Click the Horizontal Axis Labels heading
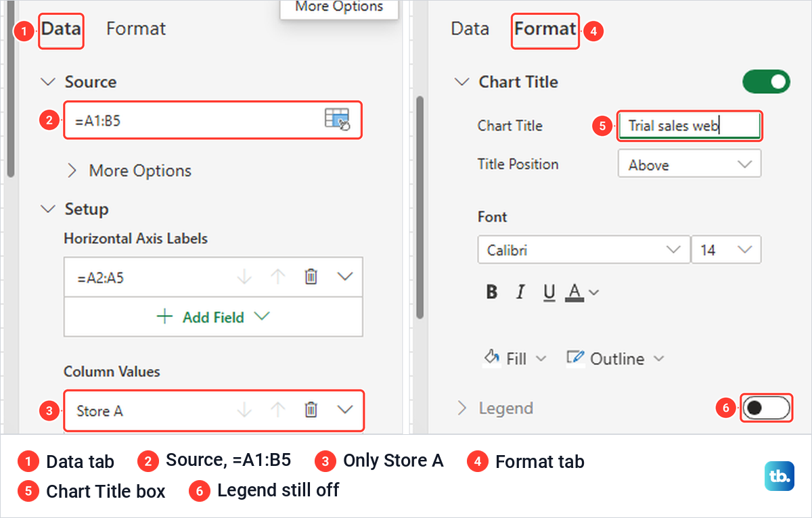The height and width of the screenshot is (518, 812). (135, 238)
